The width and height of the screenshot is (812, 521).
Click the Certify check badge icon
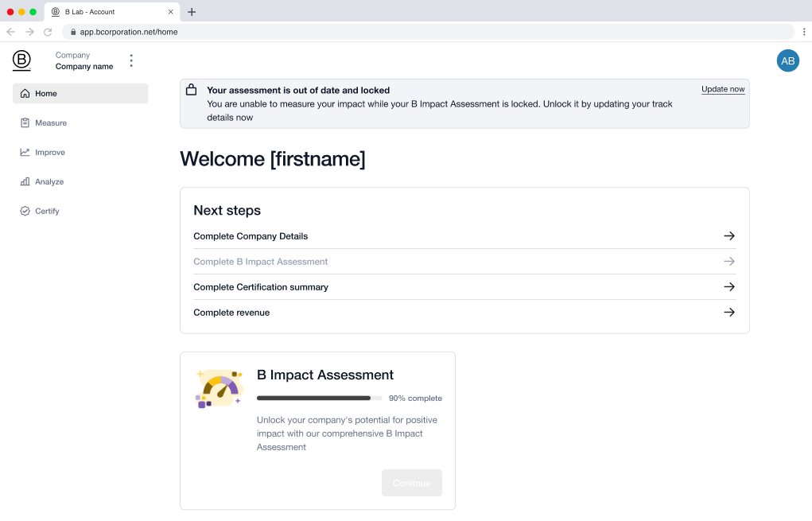[25, 211]
